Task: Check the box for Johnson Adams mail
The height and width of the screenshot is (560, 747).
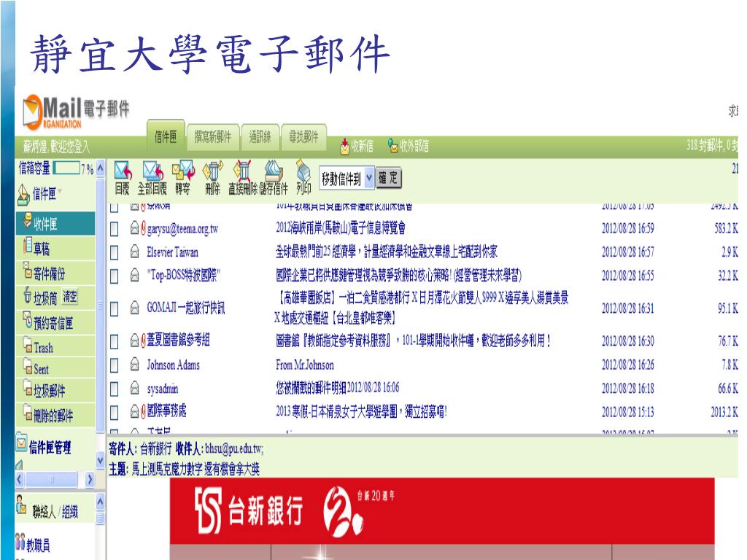Action: click(115, 365)
